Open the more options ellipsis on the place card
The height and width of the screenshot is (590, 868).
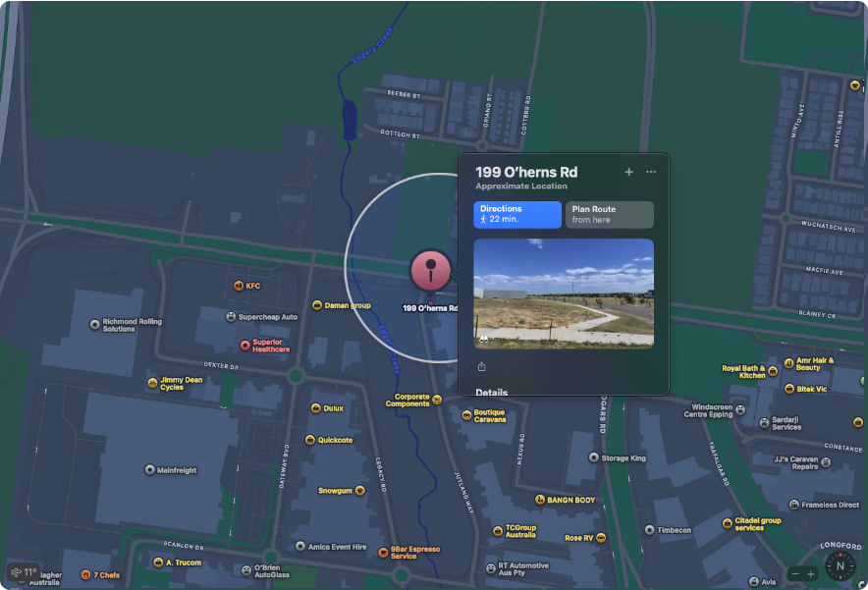tap(651, 172)
